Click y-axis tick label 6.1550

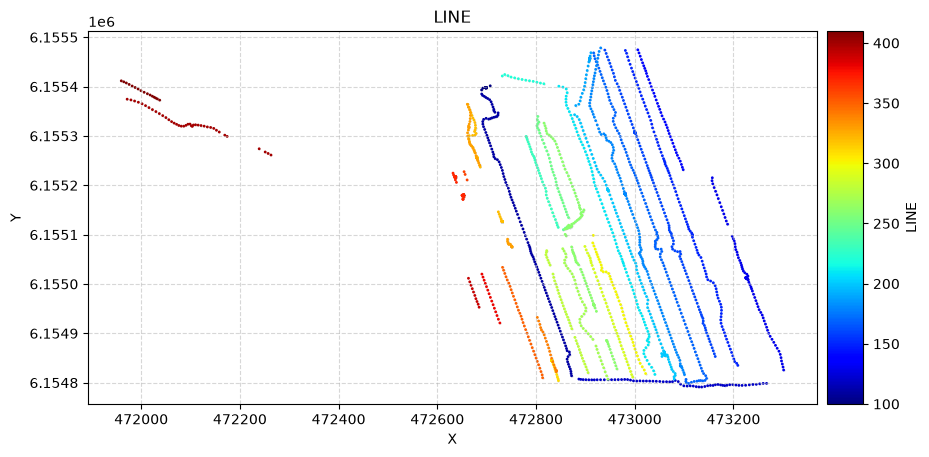click(x=53, y=285)
